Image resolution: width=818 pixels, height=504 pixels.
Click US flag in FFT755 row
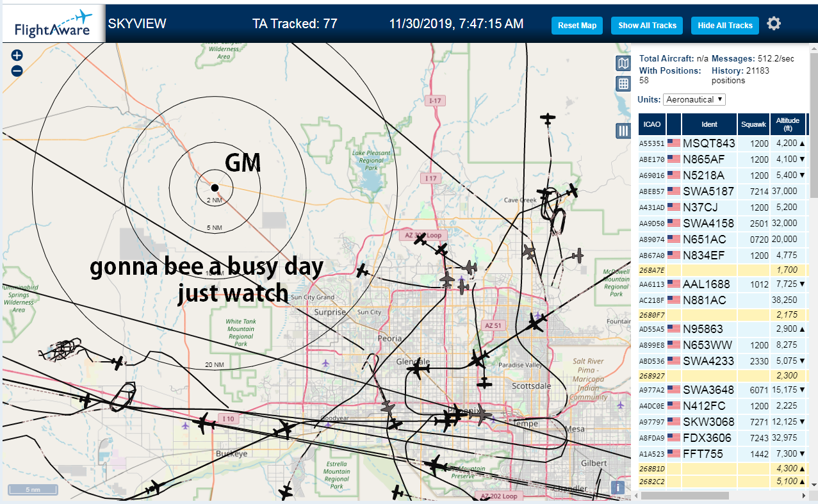(x=673, y=453)
